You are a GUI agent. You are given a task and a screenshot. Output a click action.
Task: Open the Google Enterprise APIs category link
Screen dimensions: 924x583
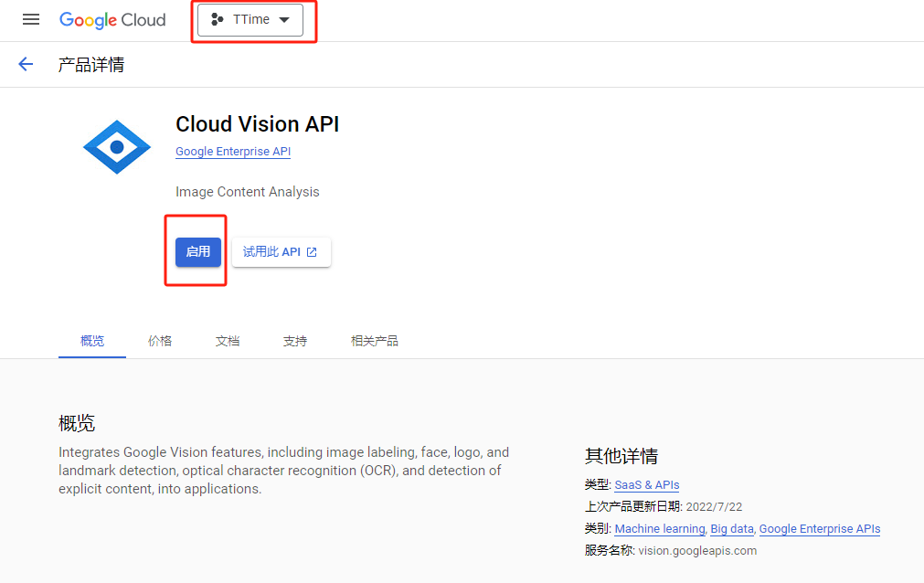(819, 529)
